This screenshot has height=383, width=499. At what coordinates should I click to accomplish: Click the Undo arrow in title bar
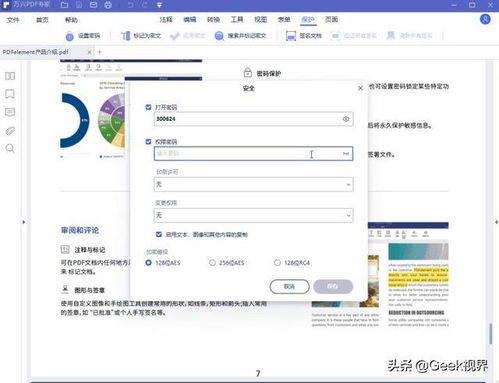pos(130,5)
